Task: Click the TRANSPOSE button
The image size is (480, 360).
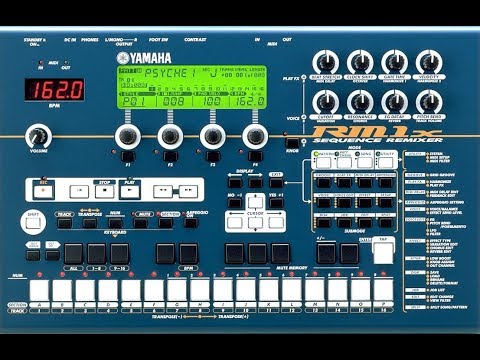Action: 90,223
